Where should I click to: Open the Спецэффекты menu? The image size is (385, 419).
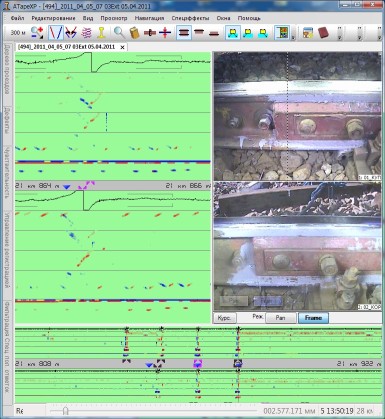[x=190, y=18]
